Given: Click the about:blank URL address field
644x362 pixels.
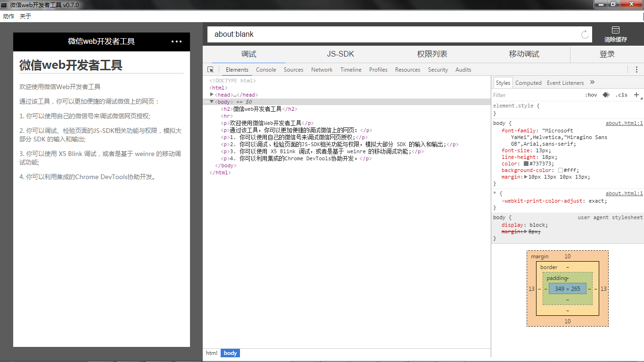Looking at the screenshot, I should point(394,34).
